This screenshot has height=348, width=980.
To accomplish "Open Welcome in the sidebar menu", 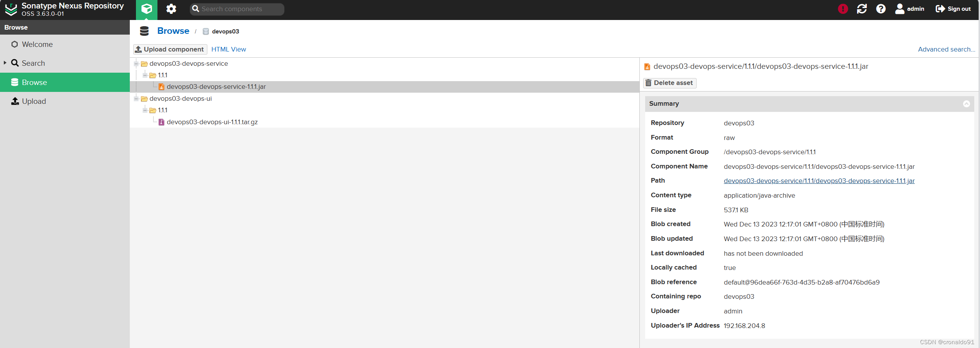I will pos(65,44).
